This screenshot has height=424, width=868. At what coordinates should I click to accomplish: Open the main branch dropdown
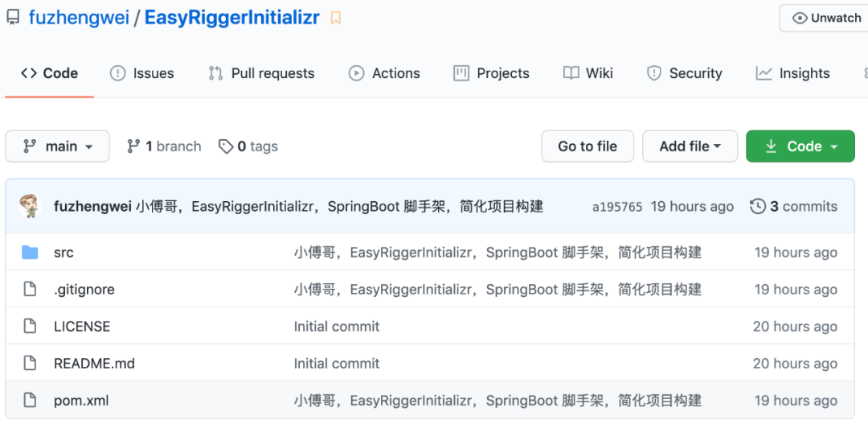[57, 146]
